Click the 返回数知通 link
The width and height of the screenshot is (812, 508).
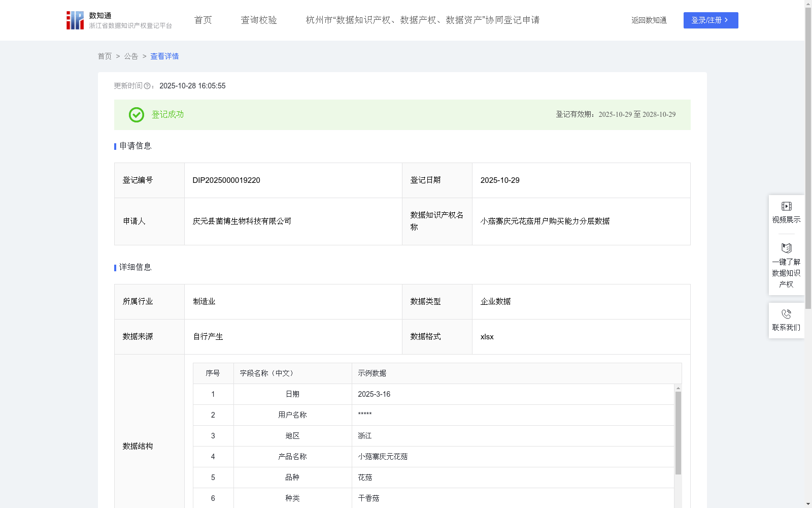649,20
